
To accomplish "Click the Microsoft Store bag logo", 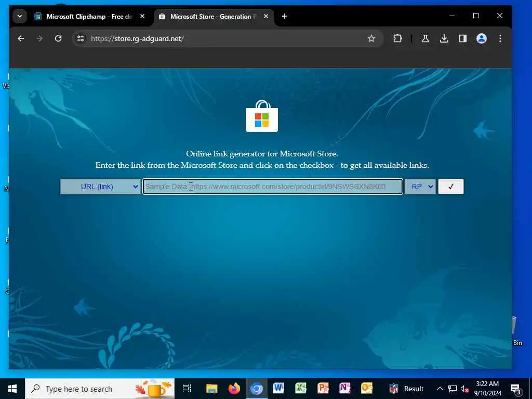I will 262,116.
